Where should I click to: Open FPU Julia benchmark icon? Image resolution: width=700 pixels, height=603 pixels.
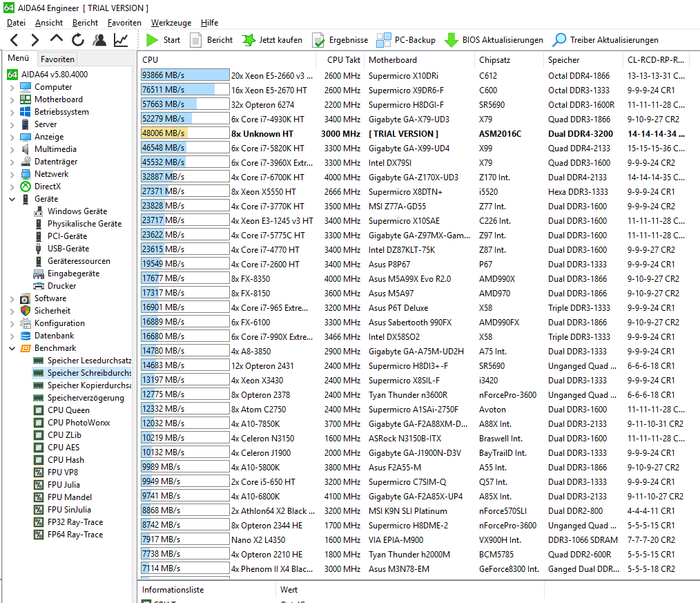(39, 485)
